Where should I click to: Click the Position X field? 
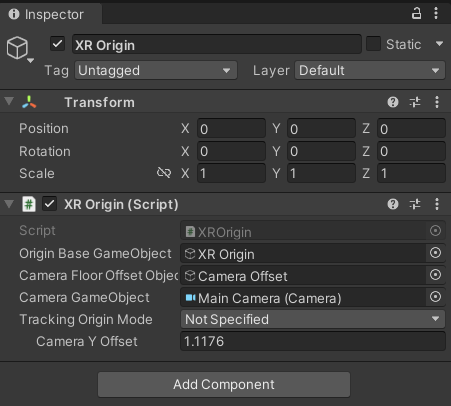click(x=231, y=128)
